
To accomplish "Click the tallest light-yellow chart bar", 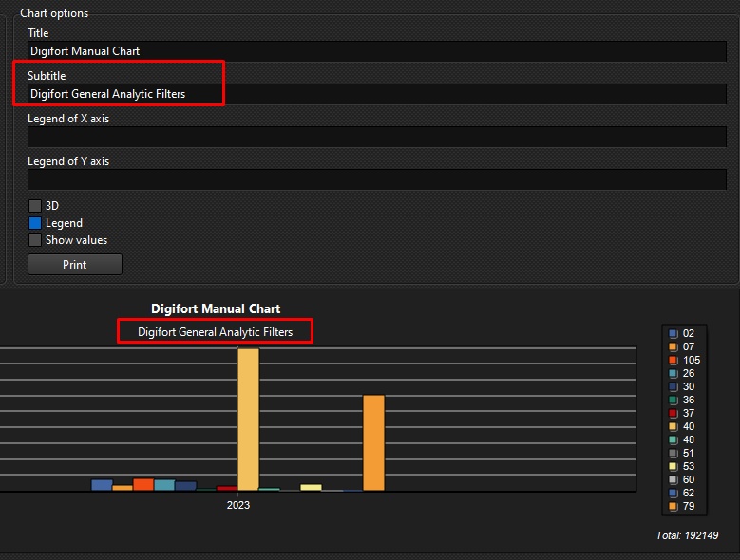I will [248, 420].
